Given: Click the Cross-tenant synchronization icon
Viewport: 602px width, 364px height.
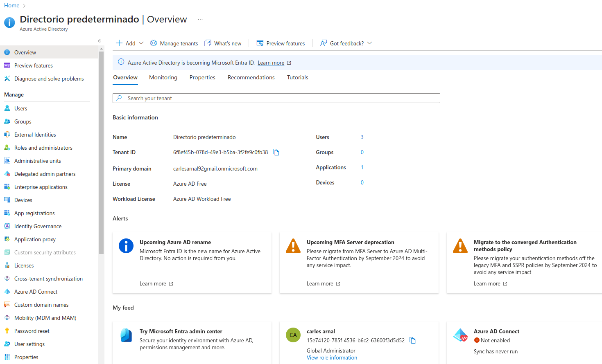Looking at the screenshot, I should click(x=7, y=279).
